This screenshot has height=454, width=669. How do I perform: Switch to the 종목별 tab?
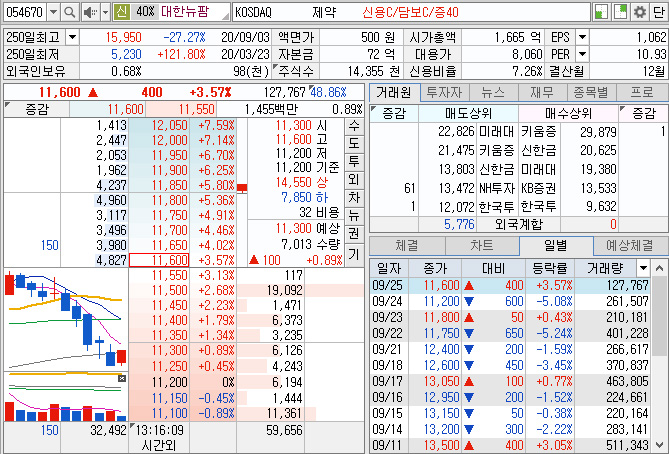591,93
